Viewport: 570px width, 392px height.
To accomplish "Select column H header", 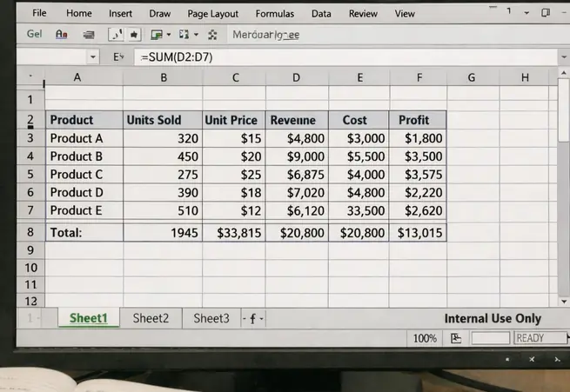I will coord(525,77).
